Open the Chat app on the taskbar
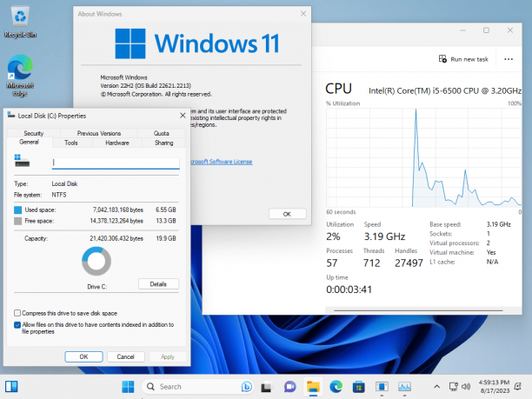 click(x=289, y=387)
